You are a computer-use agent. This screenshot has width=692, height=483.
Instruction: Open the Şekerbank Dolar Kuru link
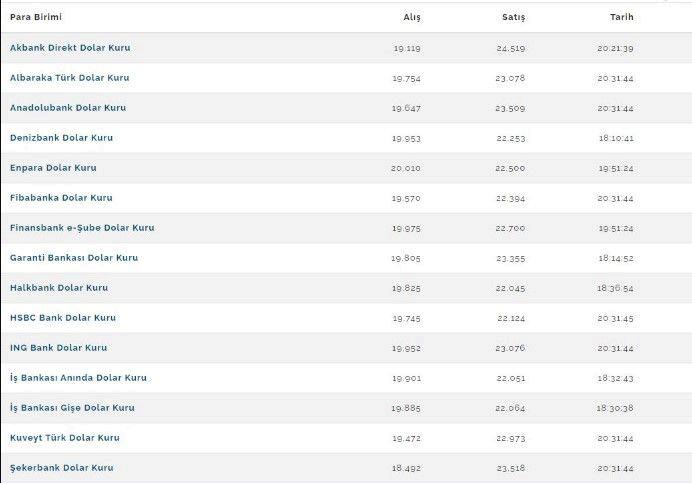pos(62,468)
